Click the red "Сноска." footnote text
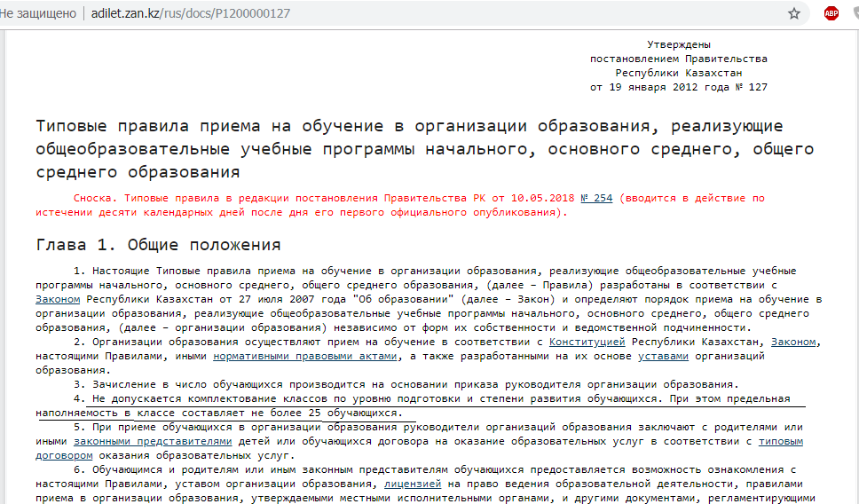 [x=95, y=198]
